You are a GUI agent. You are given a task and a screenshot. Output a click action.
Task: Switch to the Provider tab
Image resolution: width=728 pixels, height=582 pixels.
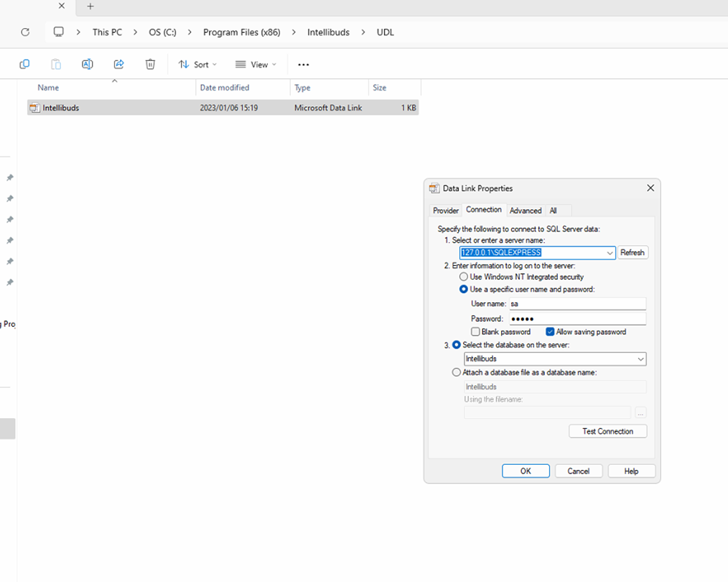[x=446, y=211]
